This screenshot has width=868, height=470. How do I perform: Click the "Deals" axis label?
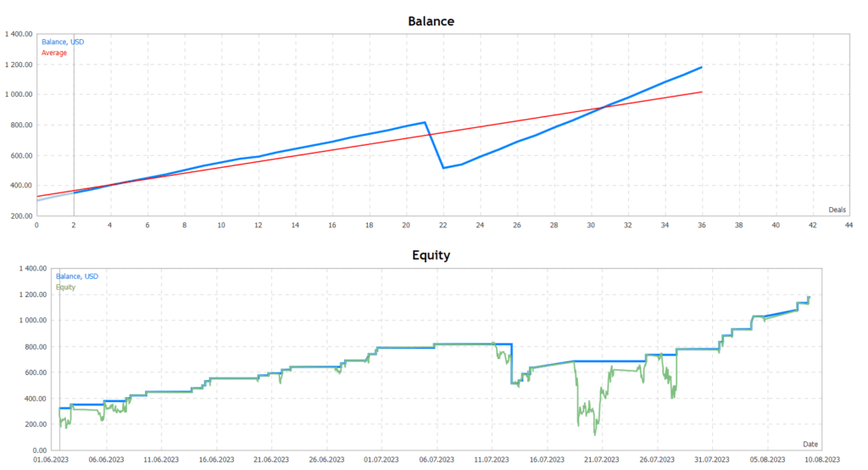tap(837, 209)
